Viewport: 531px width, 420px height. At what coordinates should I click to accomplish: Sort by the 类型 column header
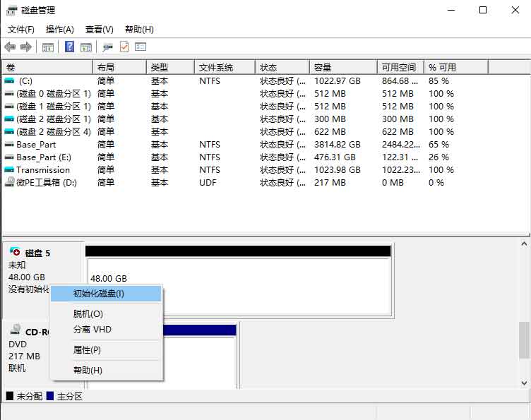pyautogui.click(x=171, y=67)
